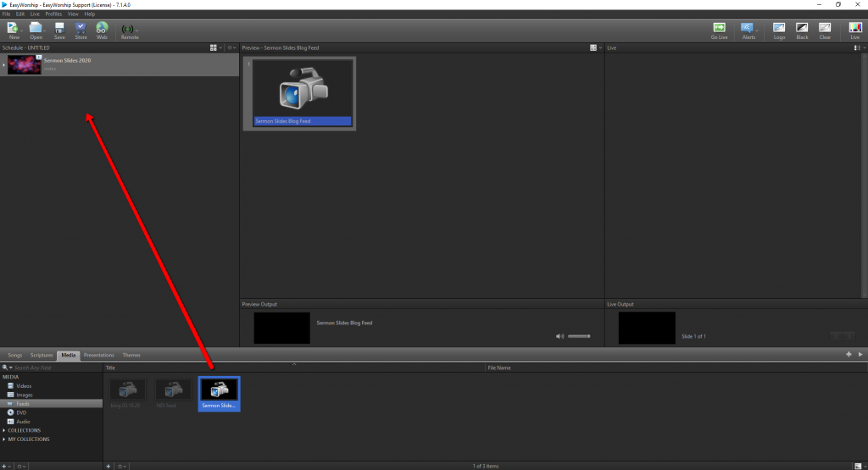868x470 pixels.
Task: Switch to the Songs tab
Action: point(15,355)
